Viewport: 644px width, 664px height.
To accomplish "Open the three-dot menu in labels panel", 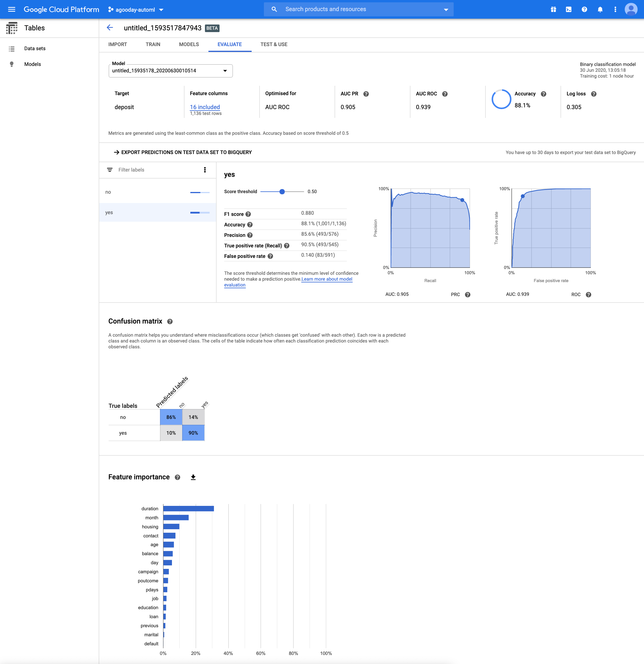I will (x=205, y=170).
